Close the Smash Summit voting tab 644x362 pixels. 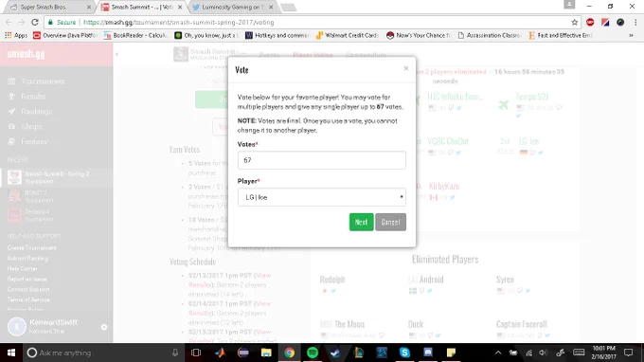[x=180, y=7]
